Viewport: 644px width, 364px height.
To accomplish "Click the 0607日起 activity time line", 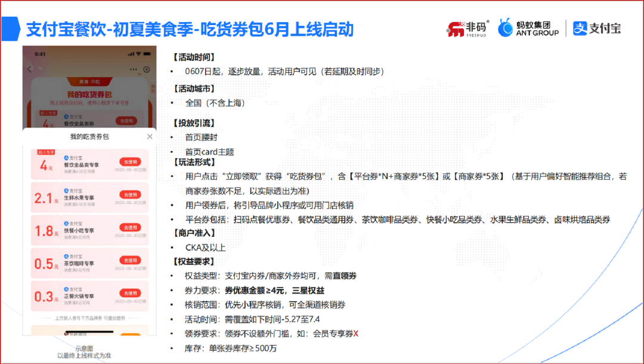I will coord(284,72).
